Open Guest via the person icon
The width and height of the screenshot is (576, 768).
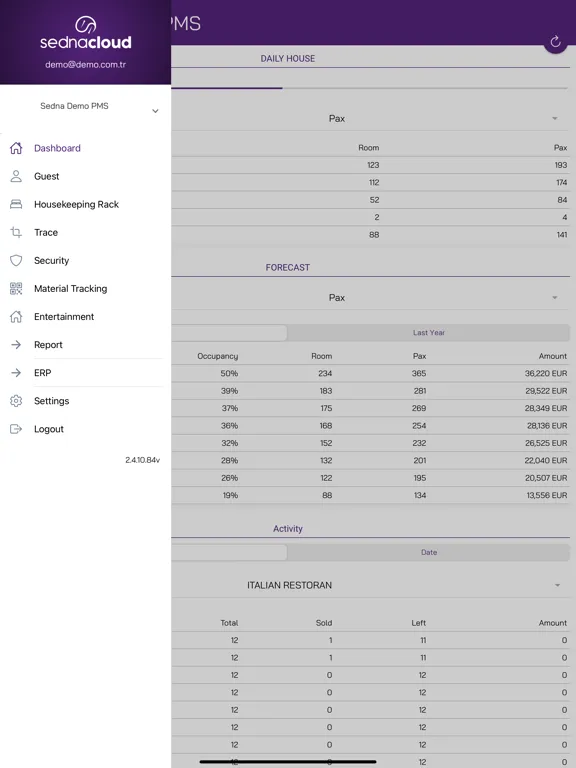[16, 176]
